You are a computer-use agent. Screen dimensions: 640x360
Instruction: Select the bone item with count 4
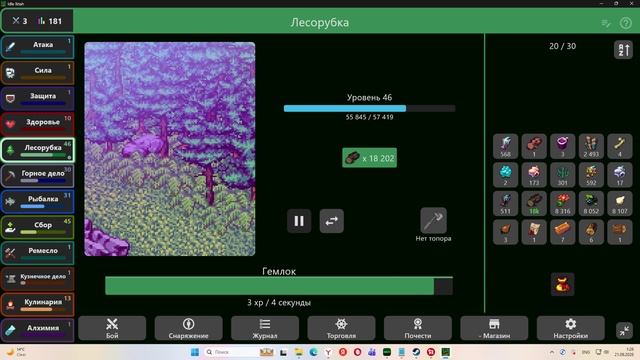[620, 146]
